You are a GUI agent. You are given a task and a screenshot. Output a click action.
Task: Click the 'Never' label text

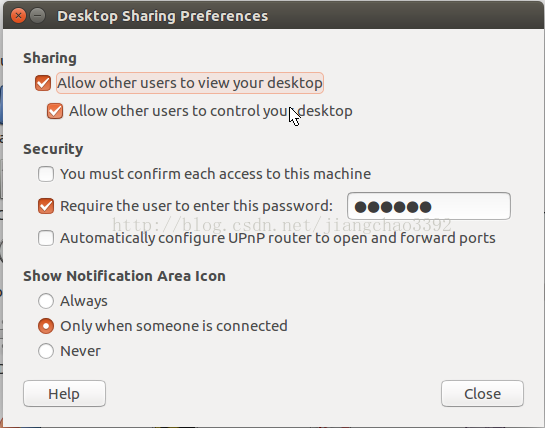pyautogui.click(x=80, y=351)
